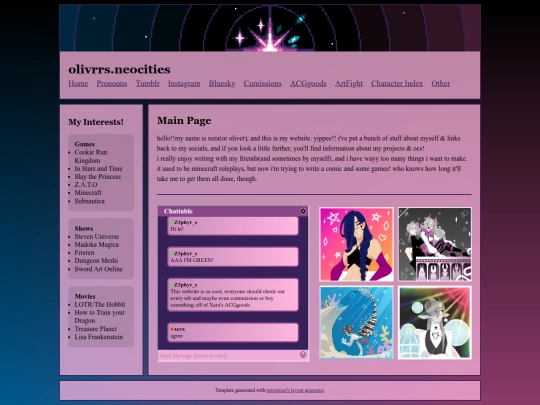540x405 pixels.
Task: Open the underwater mermaid artwork thumbnail
Action: point(356,323)
